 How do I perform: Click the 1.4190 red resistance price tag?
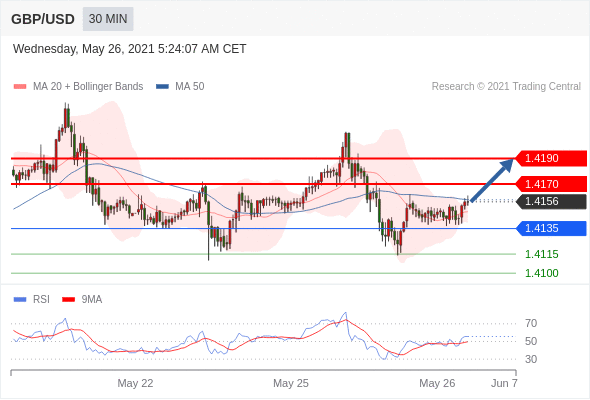(x=550, y=158)
